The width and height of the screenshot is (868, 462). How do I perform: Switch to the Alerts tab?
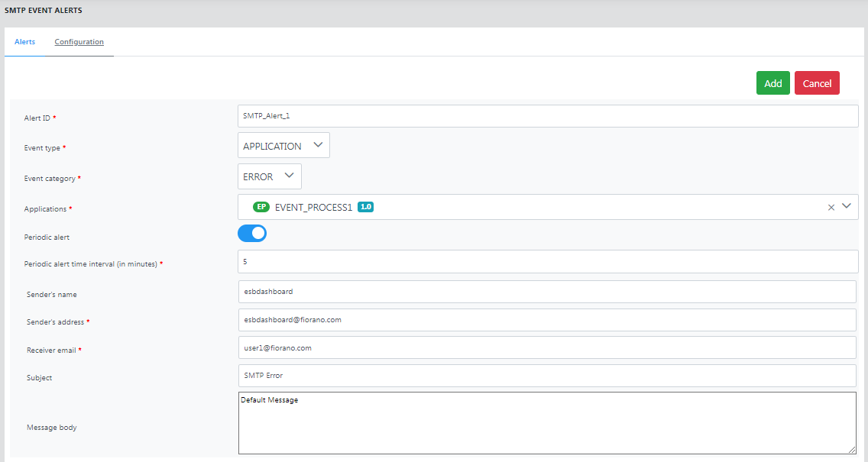pos(25,41)
